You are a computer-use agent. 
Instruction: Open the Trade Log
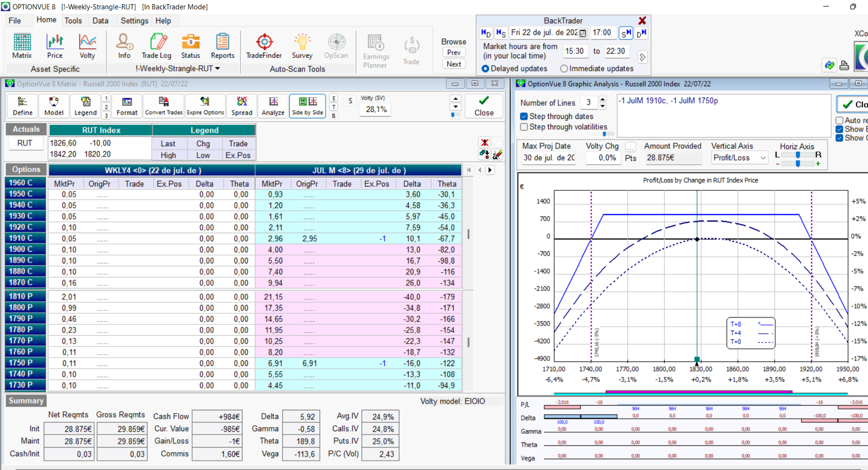pos(156,46)
